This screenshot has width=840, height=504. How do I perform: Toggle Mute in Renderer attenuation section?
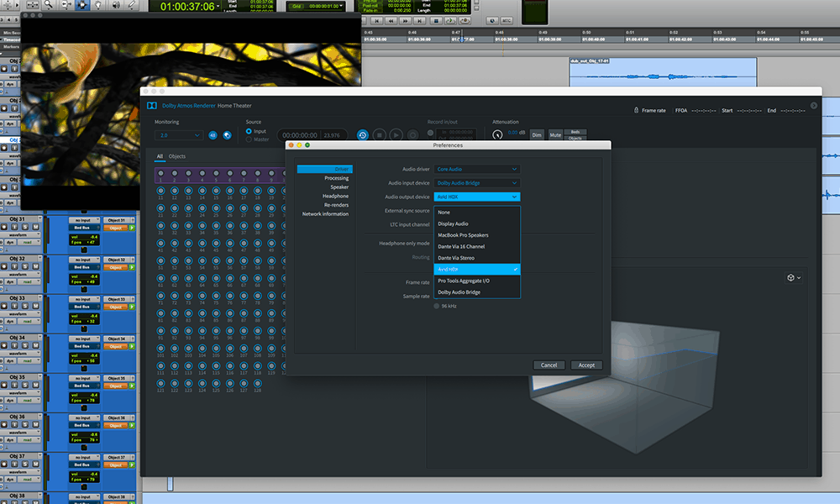point(555,135)
